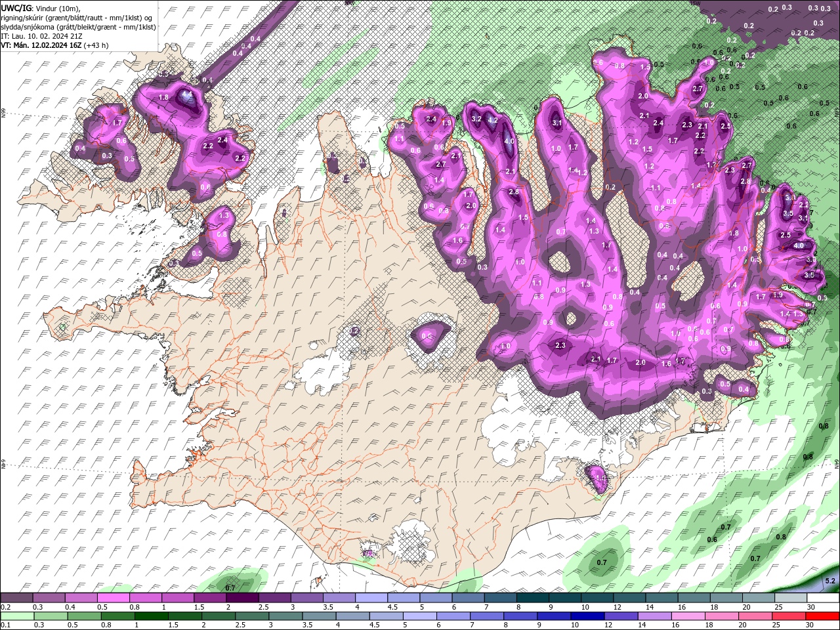Image resolution: width=840 pixels, height=630 pixels.
Task: Click the snow legend label '4.5'
Action: [392, 607]
